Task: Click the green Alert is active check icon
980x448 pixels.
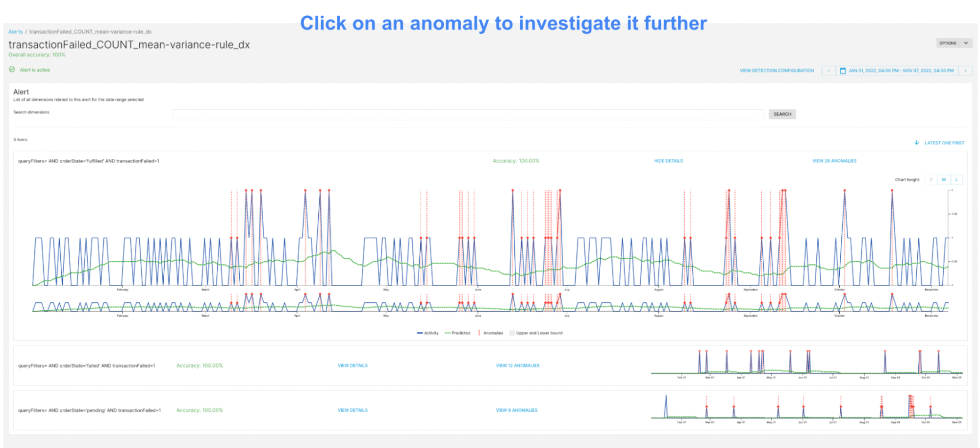Action: [x=12, y=70]
